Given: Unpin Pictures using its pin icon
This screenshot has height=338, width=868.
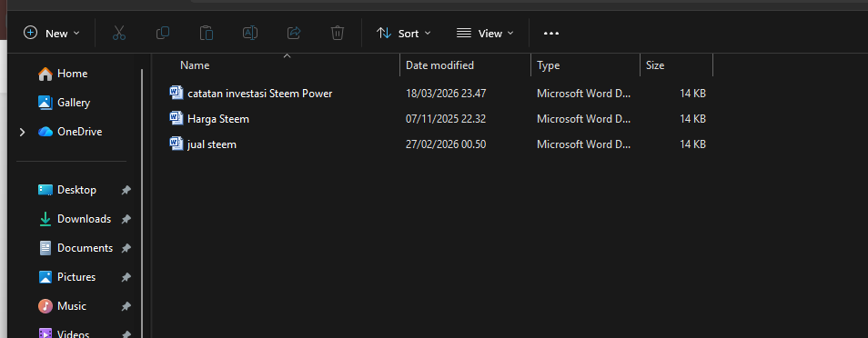Looking at the screenshot, I should [x=126, y=277].
